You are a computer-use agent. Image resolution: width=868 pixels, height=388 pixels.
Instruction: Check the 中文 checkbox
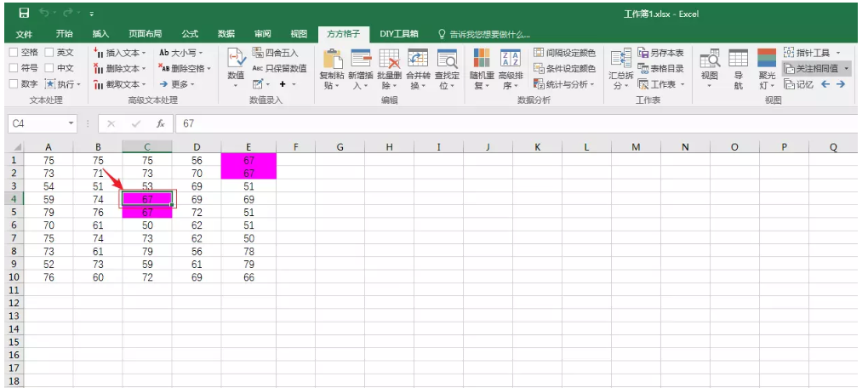coord(49,68)
